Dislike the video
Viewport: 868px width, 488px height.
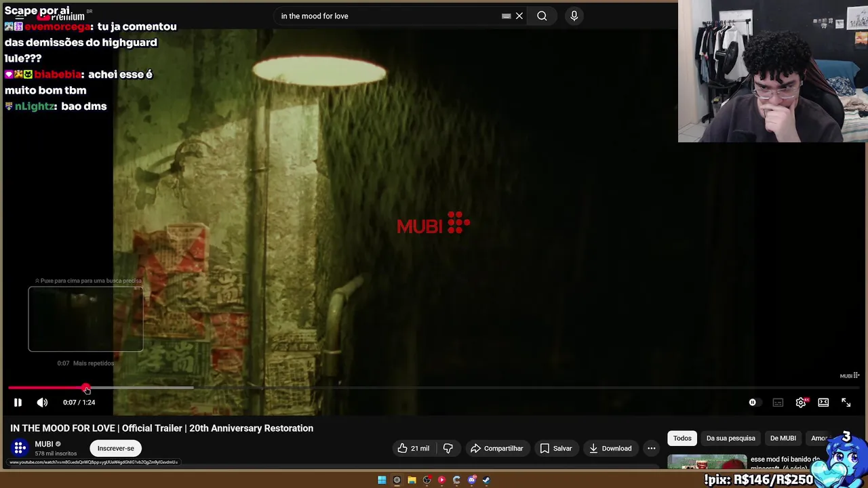[448, 448]
